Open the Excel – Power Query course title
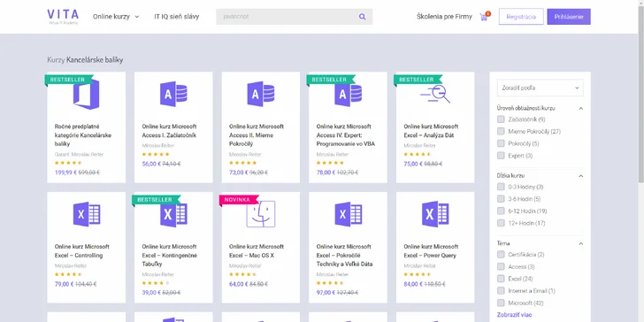Viewport: 644px width, 322px height. 431,251
